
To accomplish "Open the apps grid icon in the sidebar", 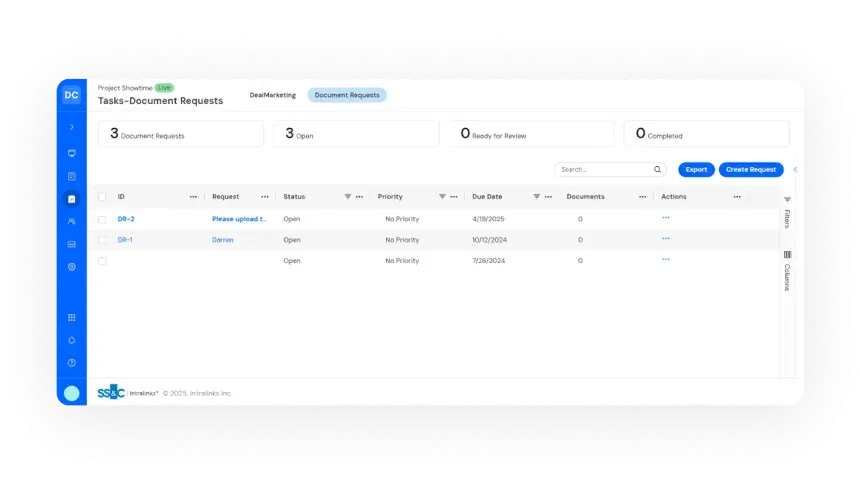I will point(71,317).
